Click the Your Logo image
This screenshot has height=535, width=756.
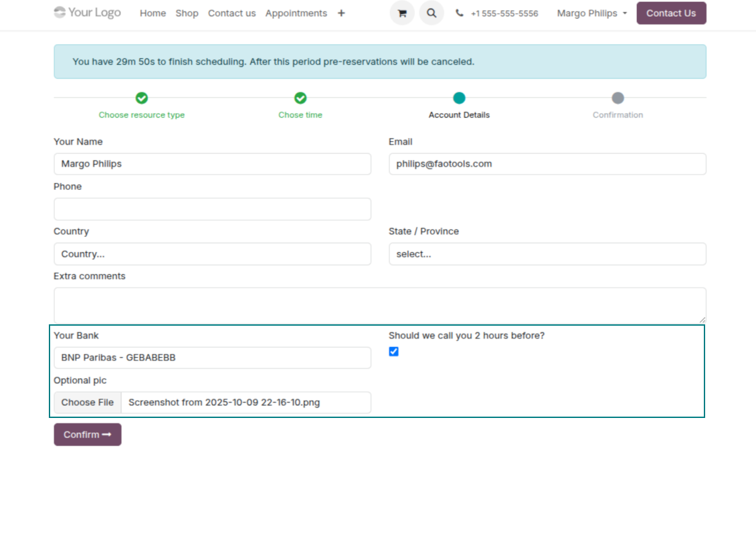[88, 13]
